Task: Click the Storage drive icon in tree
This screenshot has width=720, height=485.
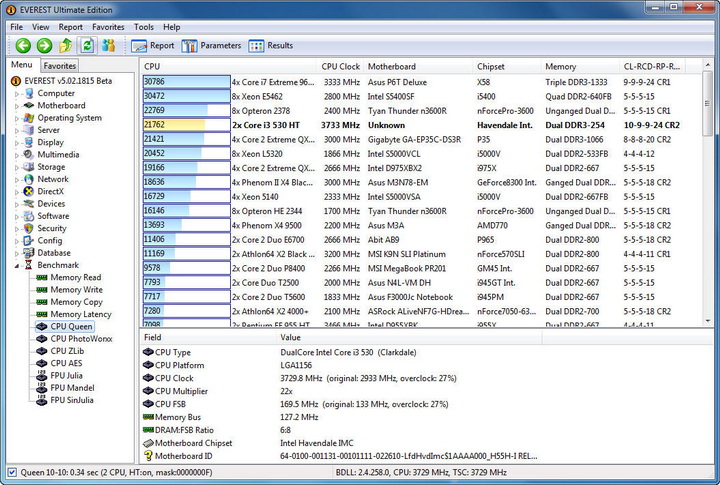Action: pyautogui.click(x=29, y=167)
